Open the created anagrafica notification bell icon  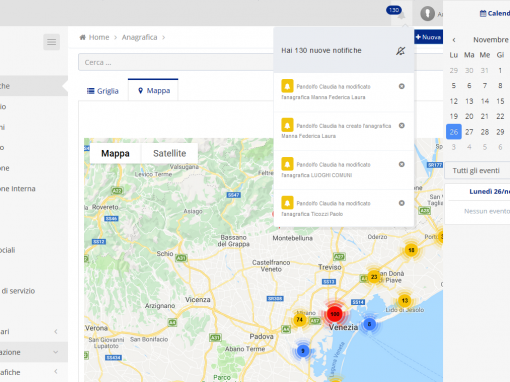[x=287, y=125]
